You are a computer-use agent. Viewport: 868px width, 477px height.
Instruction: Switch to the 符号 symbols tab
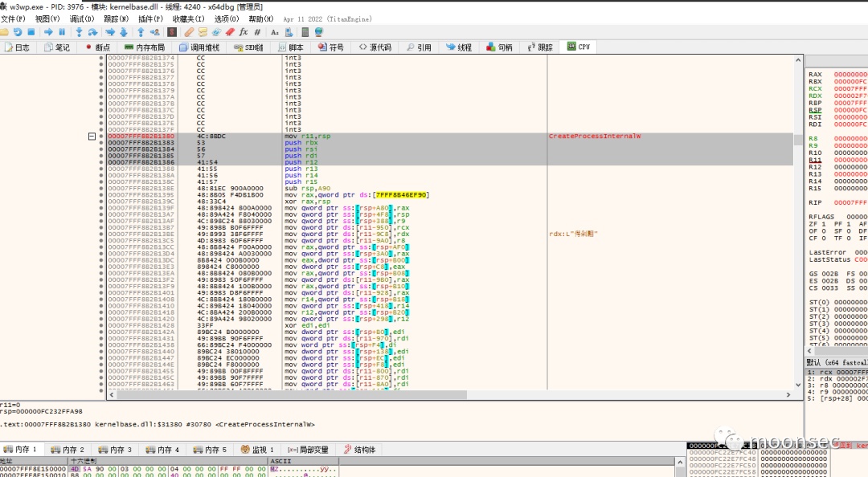click(x=331, y=47)
